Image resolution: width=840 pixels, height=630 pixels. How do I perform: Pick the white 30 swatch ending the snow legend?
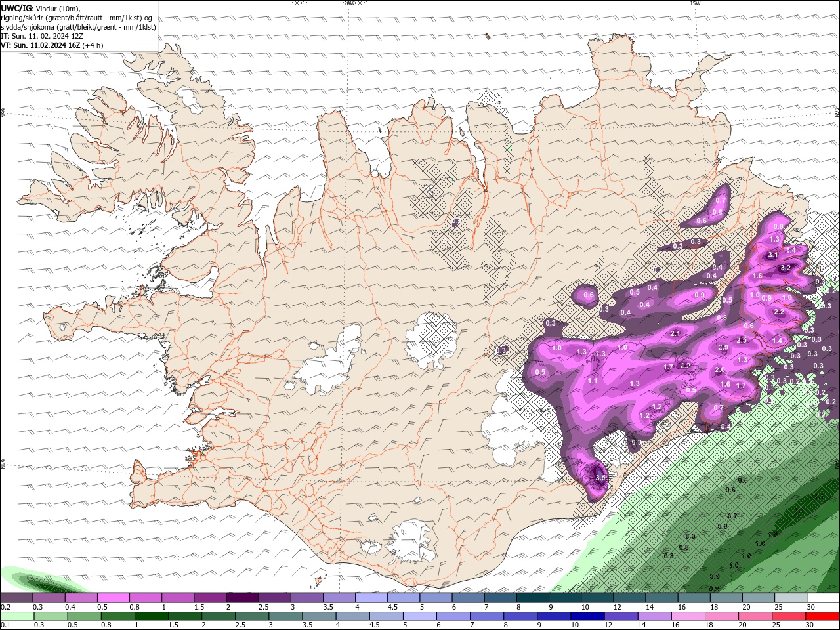(x=824, y=598)
